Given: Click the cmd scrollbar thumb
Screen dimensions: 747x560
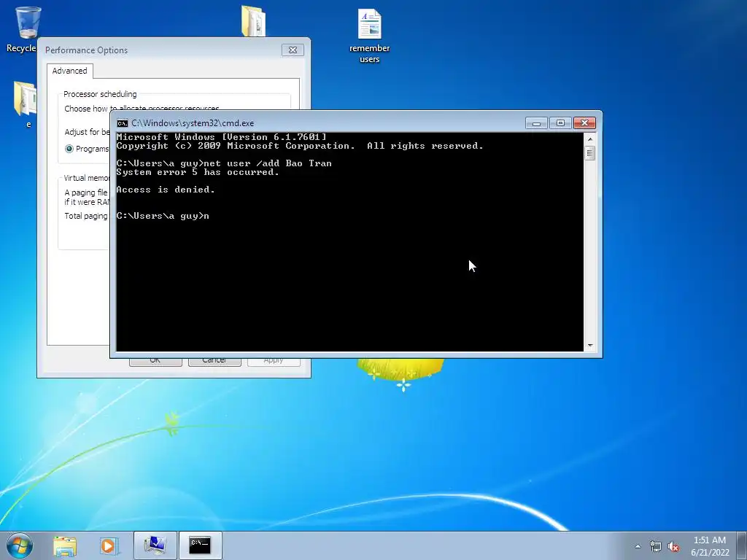Looking at the screenshot, I should 589,153.
